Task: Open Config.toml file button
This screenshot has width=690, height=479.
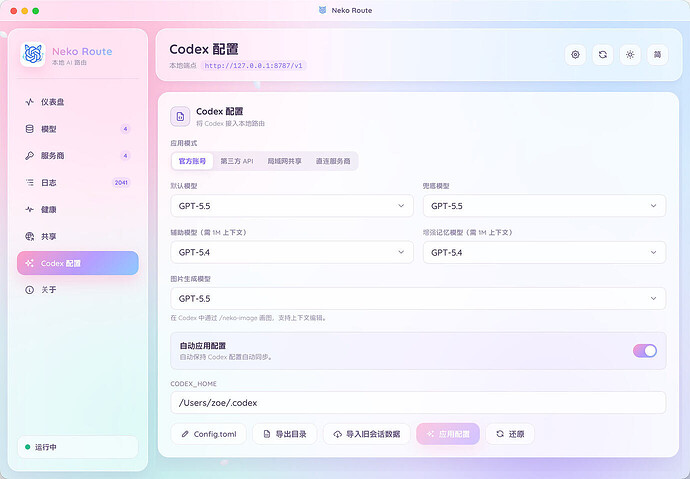Action: coord(209,434)
